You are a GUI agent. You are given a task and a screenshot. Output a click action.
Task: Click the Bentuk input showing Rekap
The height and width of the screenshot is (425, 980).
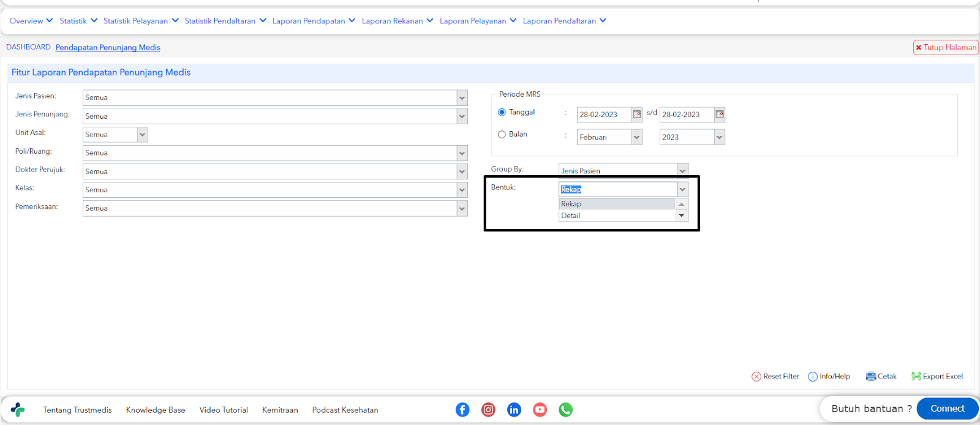click(618, 189)
